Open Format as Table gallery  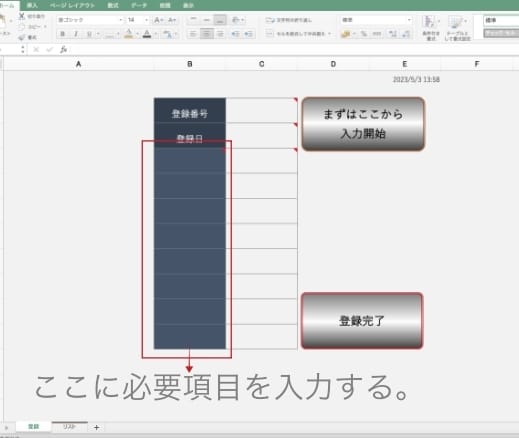click(x=457, y=28)
